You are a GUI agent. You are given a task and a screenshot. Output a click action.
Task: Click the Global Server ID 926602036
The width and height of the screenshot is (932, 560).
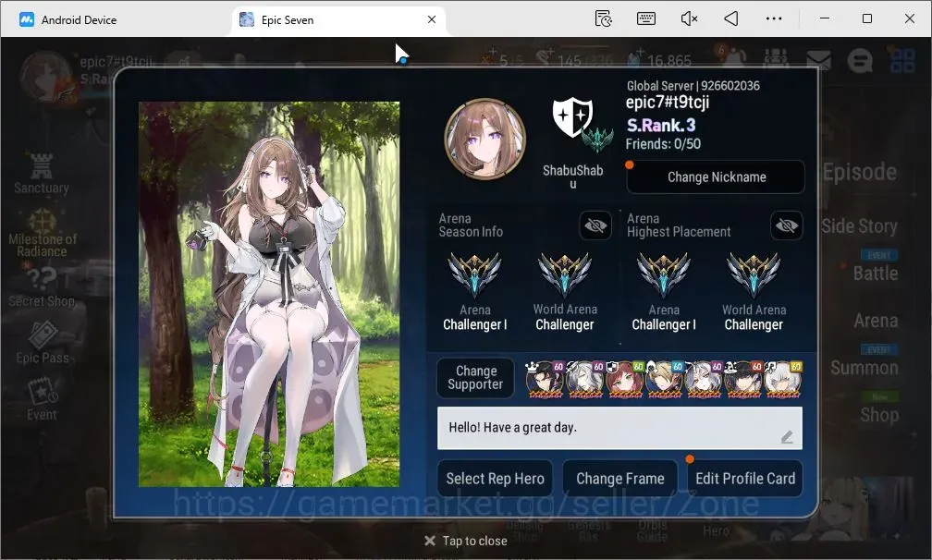pyautogui.click(x=693, y=86)
